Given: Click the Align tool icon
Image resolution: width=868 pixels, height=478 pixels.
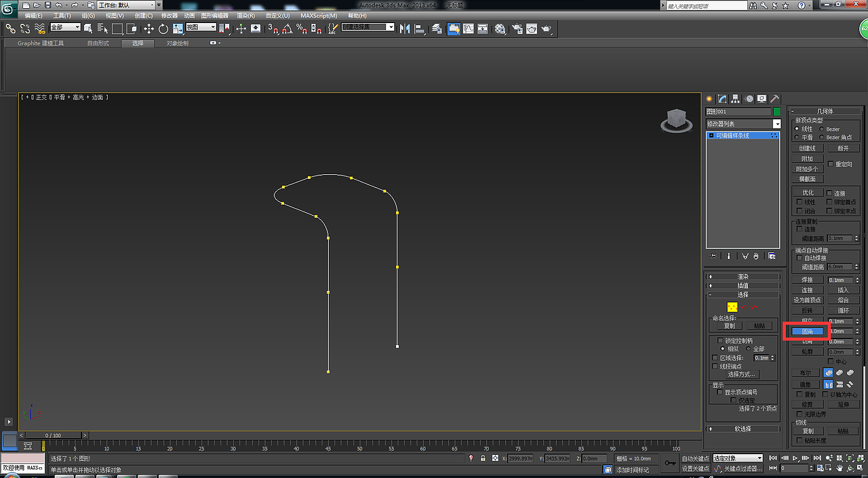Looking at the screenshot, I should coord(419,28).
